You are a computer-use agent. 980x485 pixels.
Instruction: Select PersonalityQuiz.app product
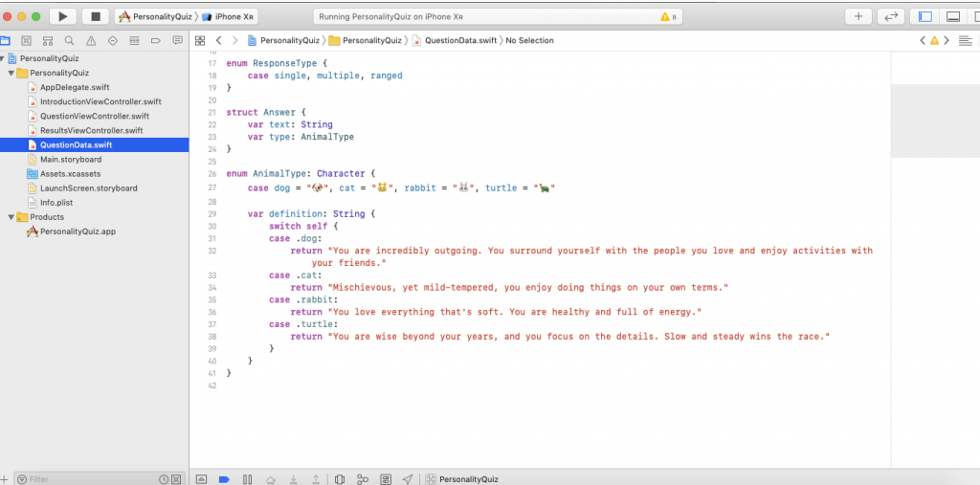click(71, 231)
